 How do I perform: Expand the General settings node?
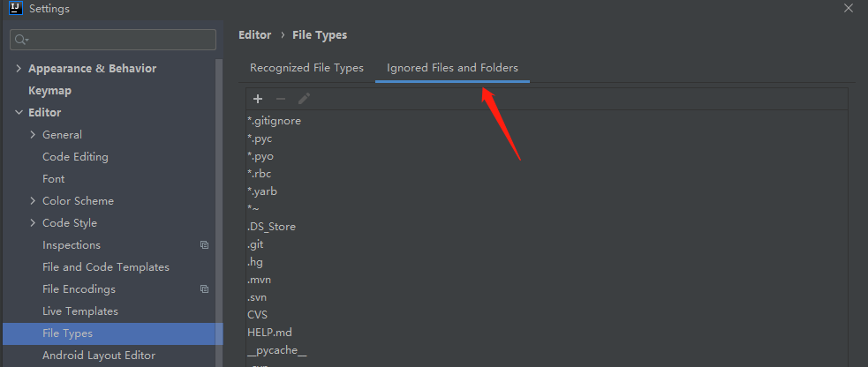point(33,135)
